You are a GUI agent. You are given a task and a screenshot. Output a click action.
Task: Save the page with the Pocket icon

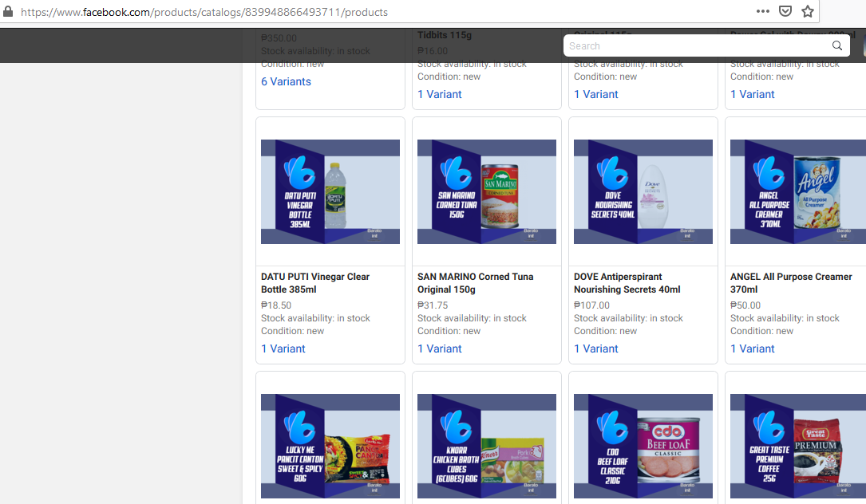(785, 11)
